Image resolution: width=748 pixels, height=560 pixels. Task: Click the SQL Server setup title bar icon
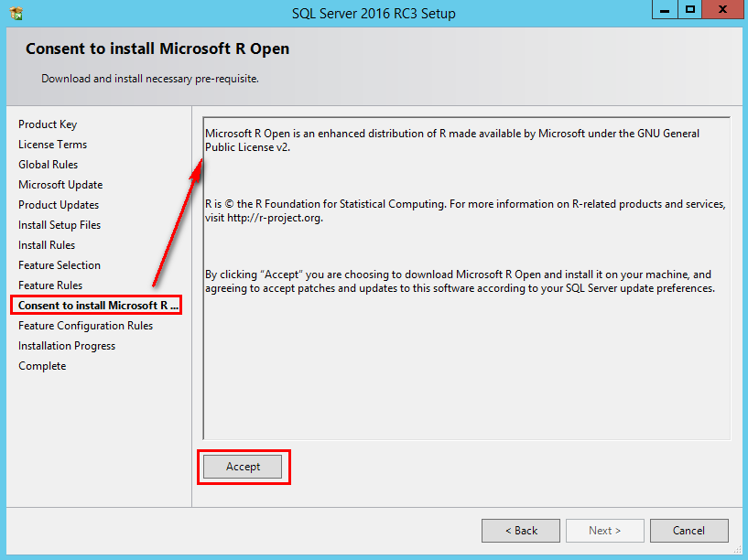(16, 13)
